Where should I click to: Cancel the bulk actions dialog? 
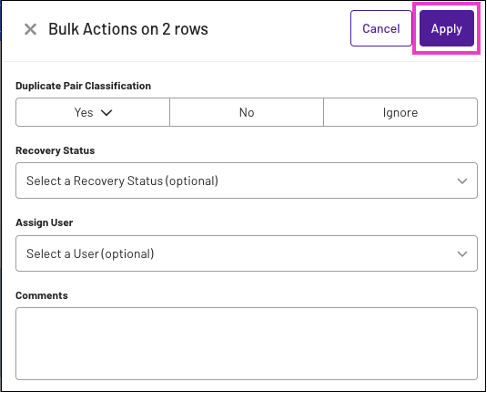coord(381,28)
